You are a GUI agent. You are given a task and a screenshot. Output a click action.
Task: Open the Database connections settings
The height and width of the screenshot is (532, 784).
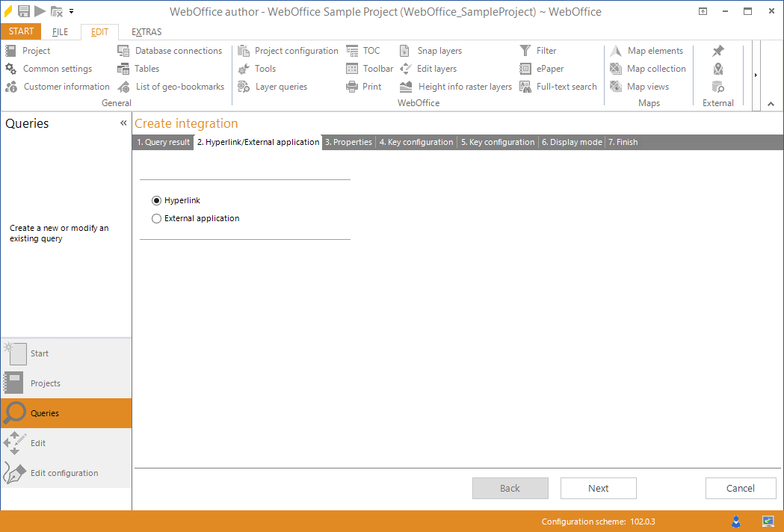pyautogui.click(x=178, y=50)
